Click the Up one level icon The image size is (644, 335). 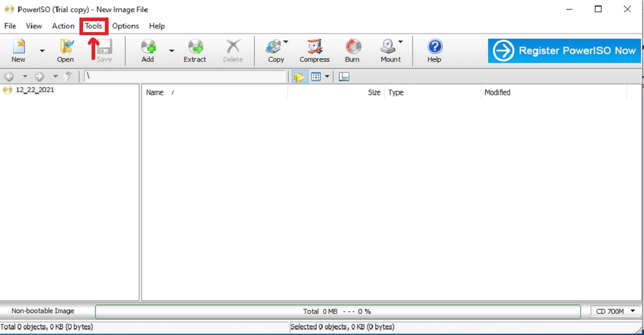(69, 76)
